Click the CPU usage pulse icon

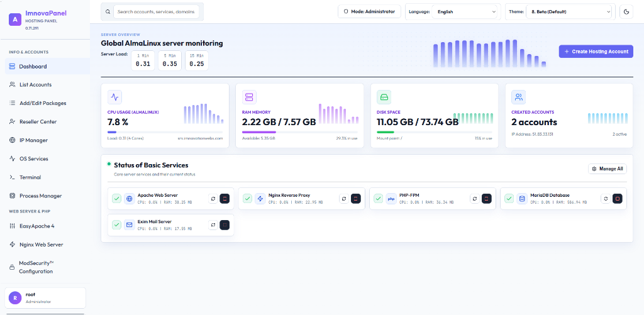click(114, 97)
